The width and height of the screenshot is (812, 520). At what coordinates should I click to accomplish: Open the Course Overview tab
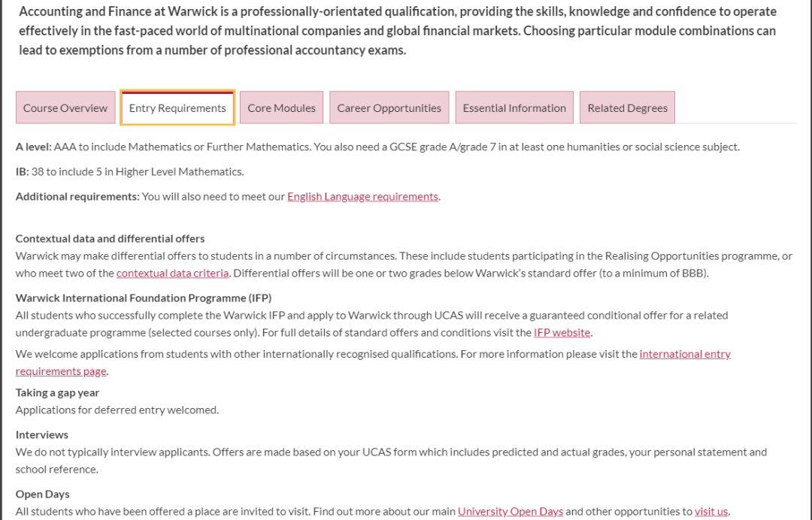pyautogui.click(x=65, y=107)
